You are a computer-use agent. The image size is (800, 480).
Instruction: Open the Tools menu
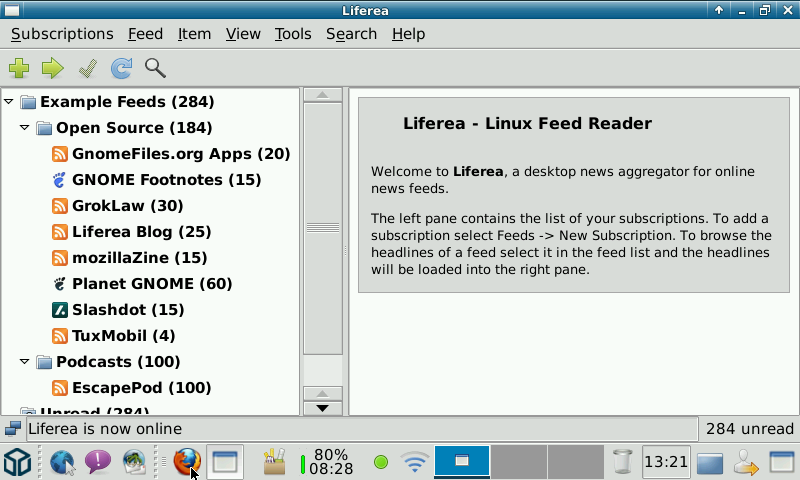click(x=293, y=34)
